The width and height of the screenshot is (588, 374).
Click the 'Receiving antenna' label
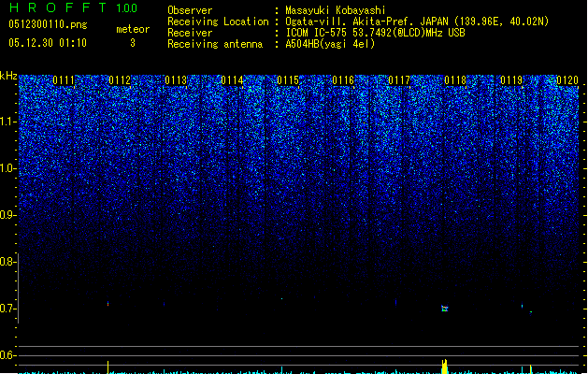pyautogui.click(x=215, y=44)
